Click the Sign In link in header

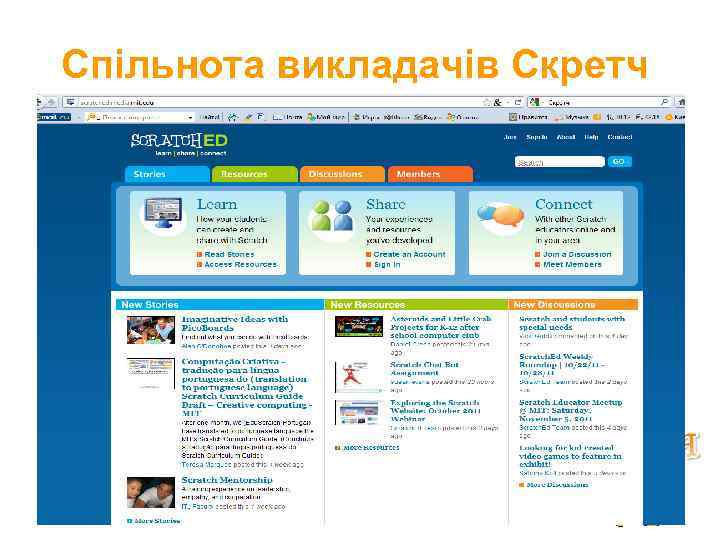pyautogui.click(x=537, y=137)
